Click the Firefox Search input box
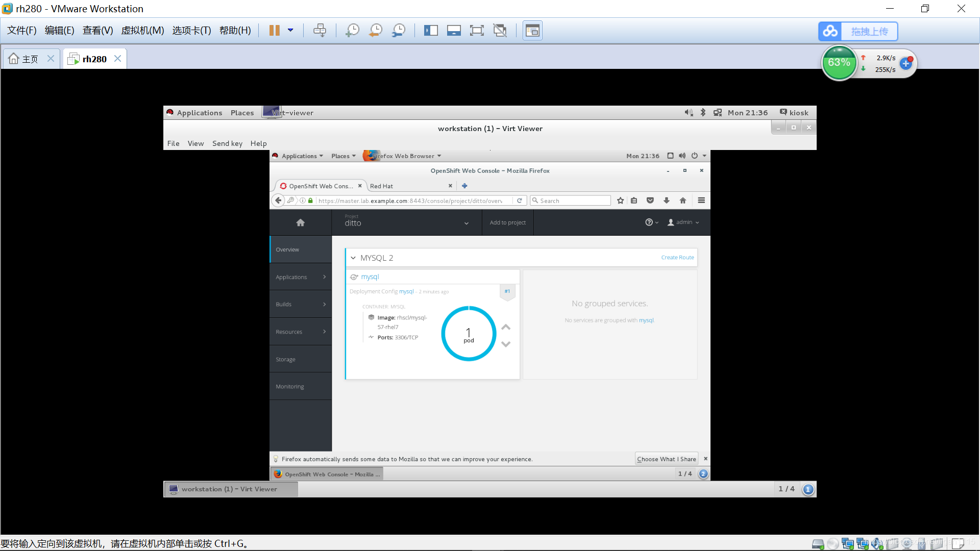The width and height of the screenshot is (980, 551). (570, 201)
